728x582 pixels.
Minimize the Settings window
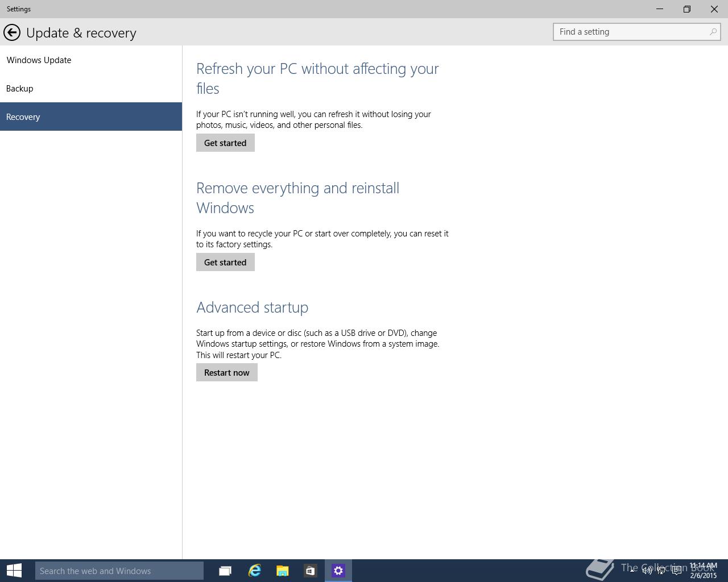pyautogui.click(x=660, y=9)
